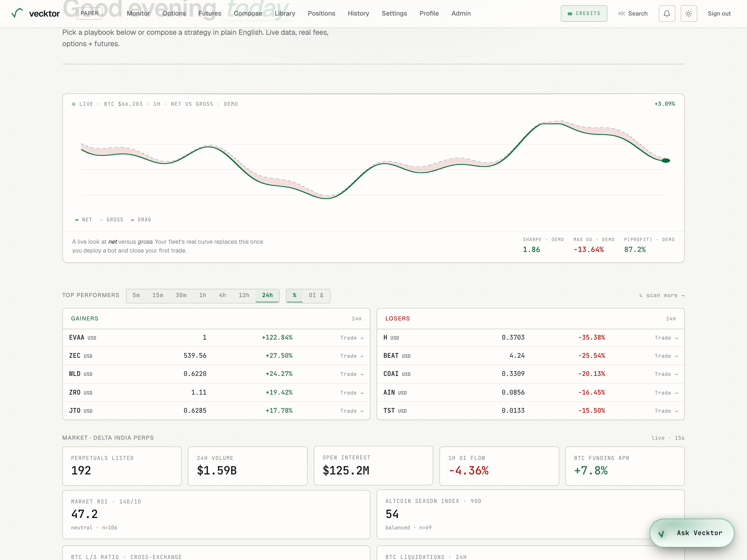Click Trade for JTO USD
The image size is (747, 560).
(352, 411)
